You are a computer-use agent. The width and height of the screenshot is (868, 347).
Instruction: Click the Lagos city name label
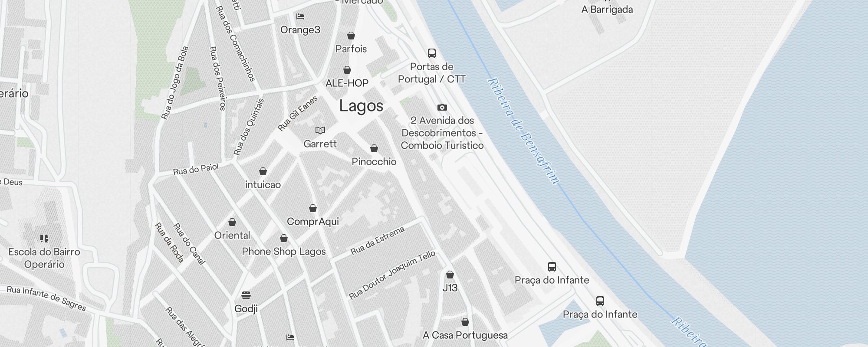(x=361, y=106)
